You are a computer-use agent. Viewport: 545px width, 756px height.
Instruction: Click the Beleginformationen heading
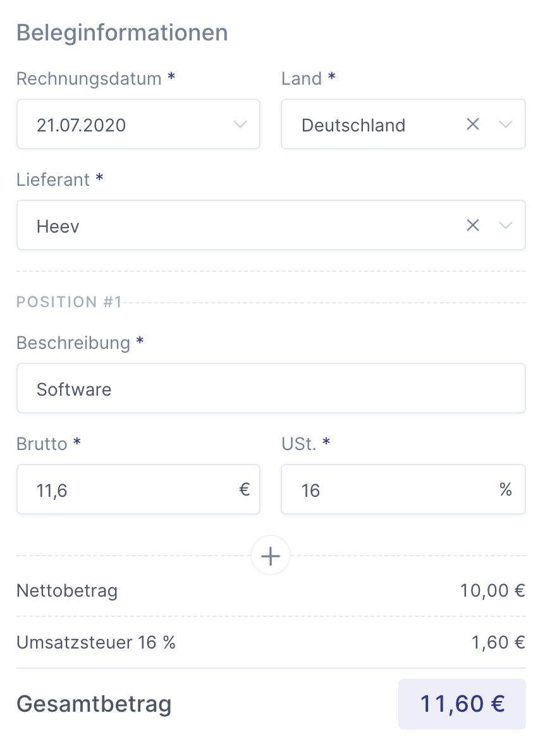(x=122, y=32)
